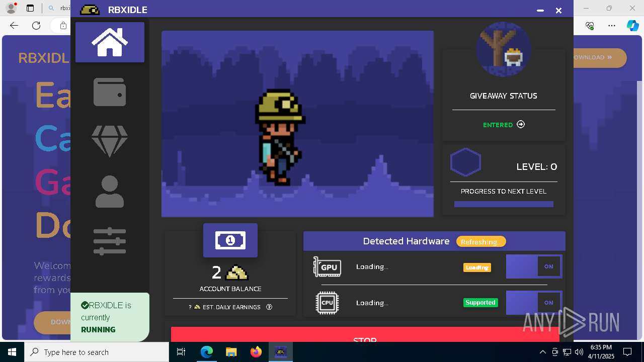644x362 pixels.
Task: Click the cash bill balance icon
Action: point(230,240)
